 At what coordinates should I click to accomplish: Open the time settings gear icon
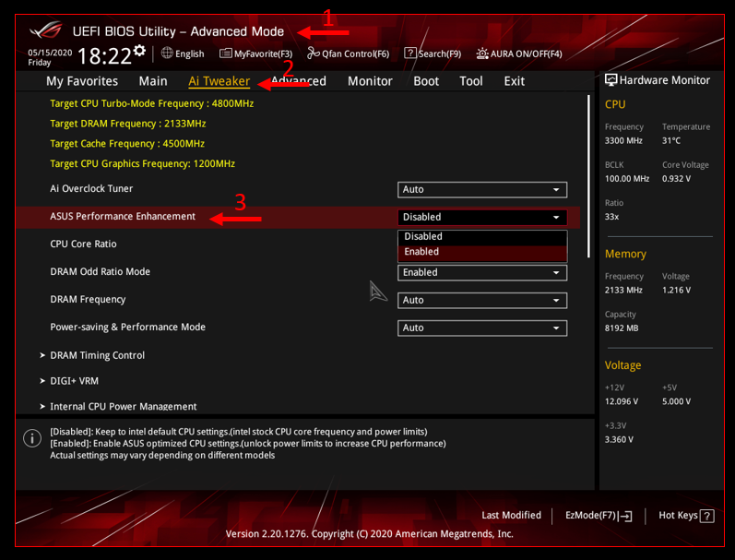pyautogui.click(x=139, y=51)
